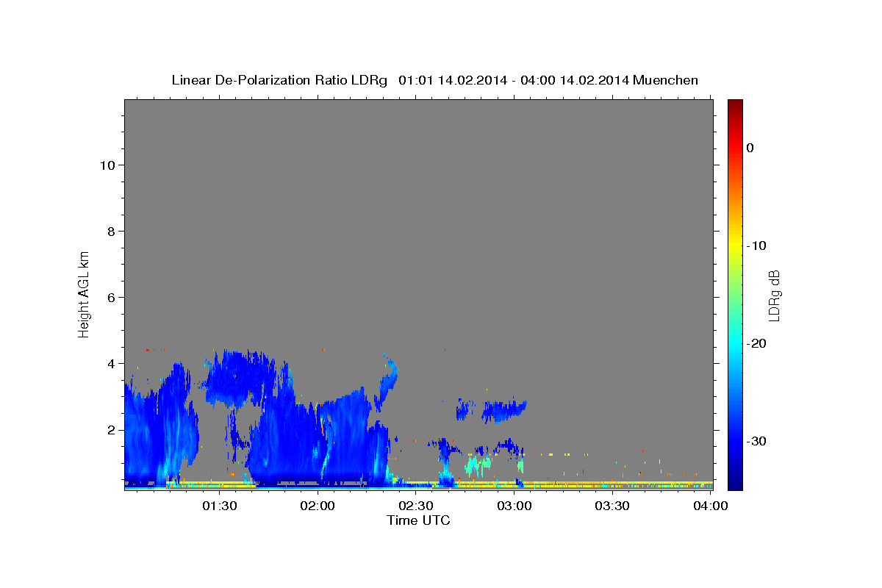This screenshot has height=588, width=882.
Task: Click the '02:30' time tick label
Action: (x=415, y=506)
